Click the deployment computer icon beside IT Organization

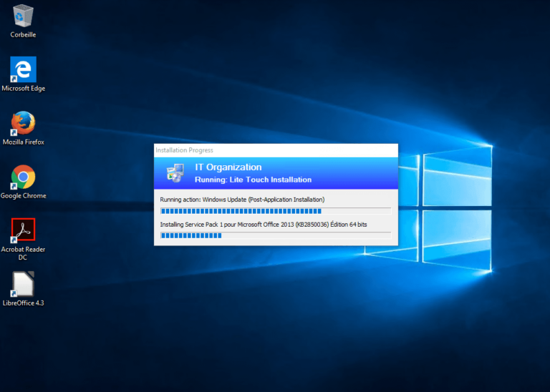[x=175, y=173]
